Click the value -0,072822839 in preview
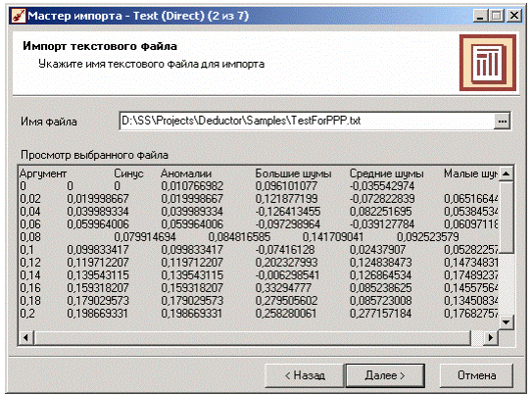532x395 pixels. point(382,199)
